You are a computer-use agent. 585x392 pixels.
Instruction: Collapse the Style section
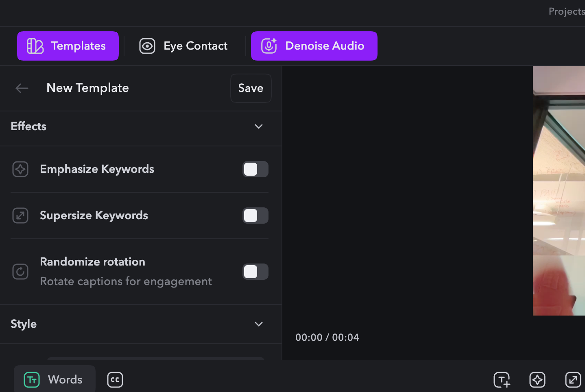pos(259,324)
